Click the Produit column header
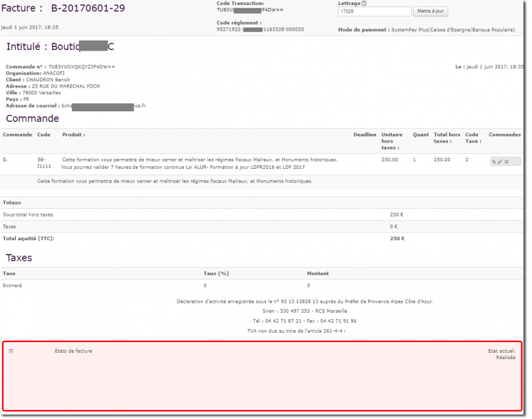 pos(73,134)
